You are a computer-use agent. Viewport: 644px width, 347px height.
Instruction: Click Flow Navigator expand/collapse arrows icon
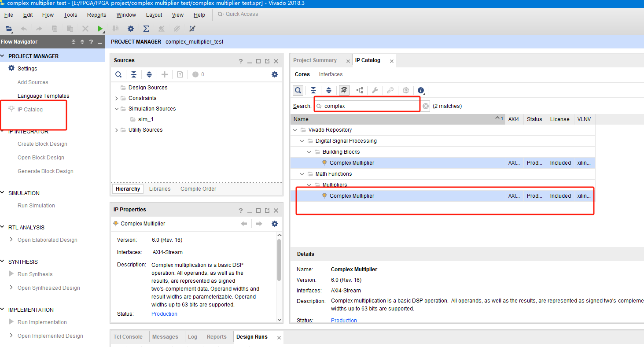point(82,42)
